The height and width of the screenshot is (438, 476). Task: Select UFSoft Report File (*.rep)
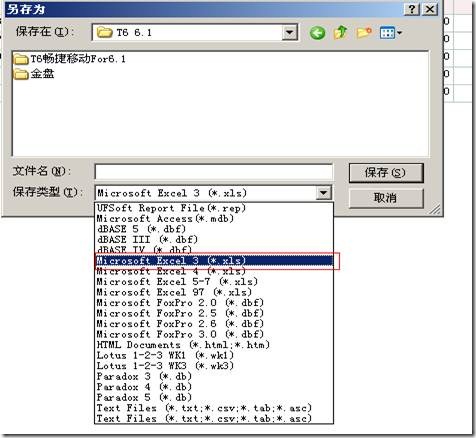214,208
